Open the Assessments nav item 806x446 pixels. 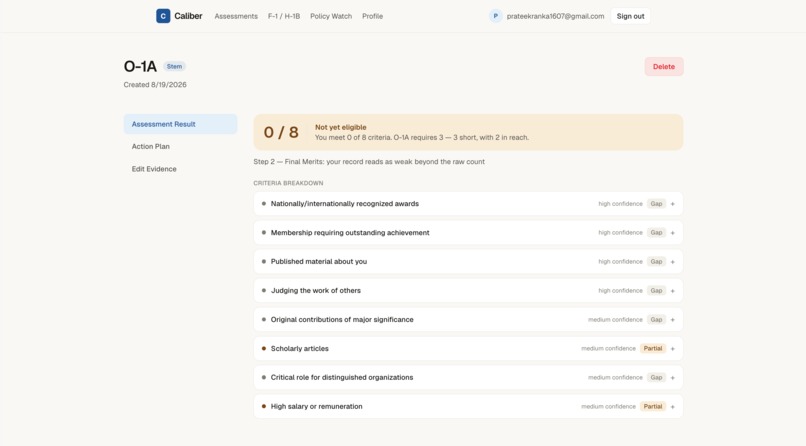click(236, 16)
